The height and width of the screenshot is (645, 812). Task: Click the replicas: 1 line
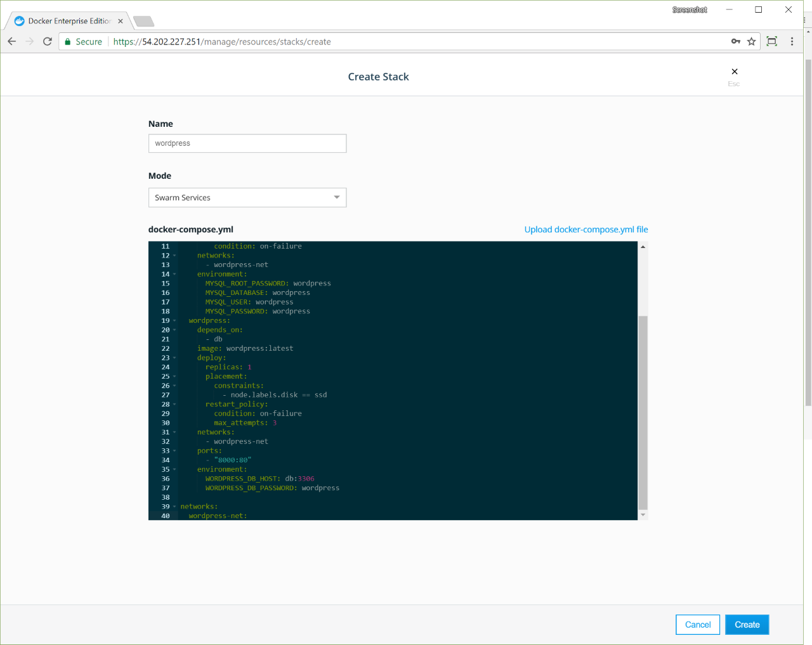[228, 367]
